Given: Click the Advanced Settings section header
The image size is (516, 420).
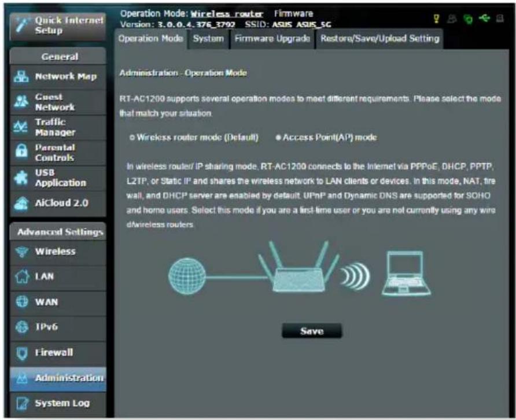Looking at the screenshot, I should (x=58, y=232).
